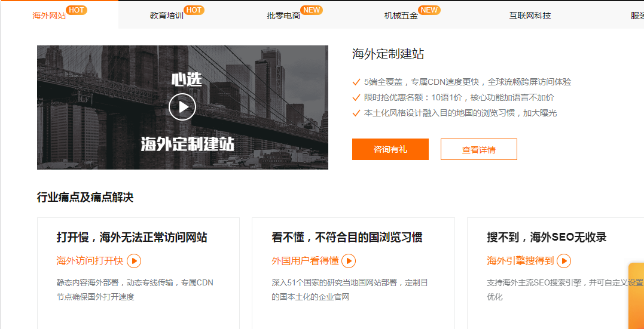
Task: Click the orange 咨询有礼 button
Action: [390, 149]
